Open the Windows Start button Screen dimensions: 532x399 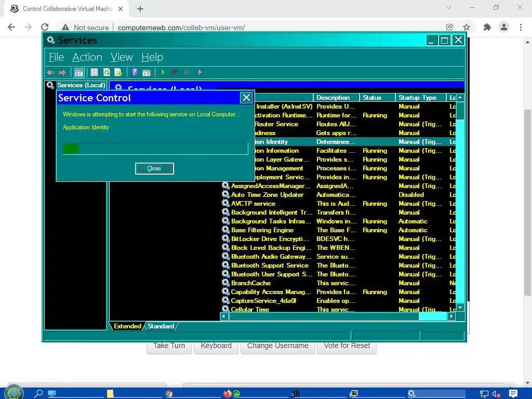tap(14, 393)
